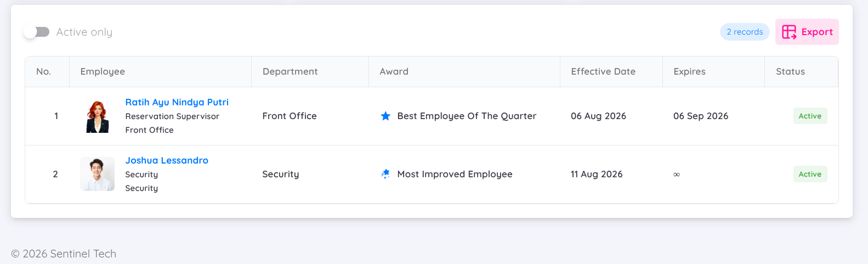Click the Active status badge for Joshua
This screenshot has height=264, width=868.
(810, 174)
